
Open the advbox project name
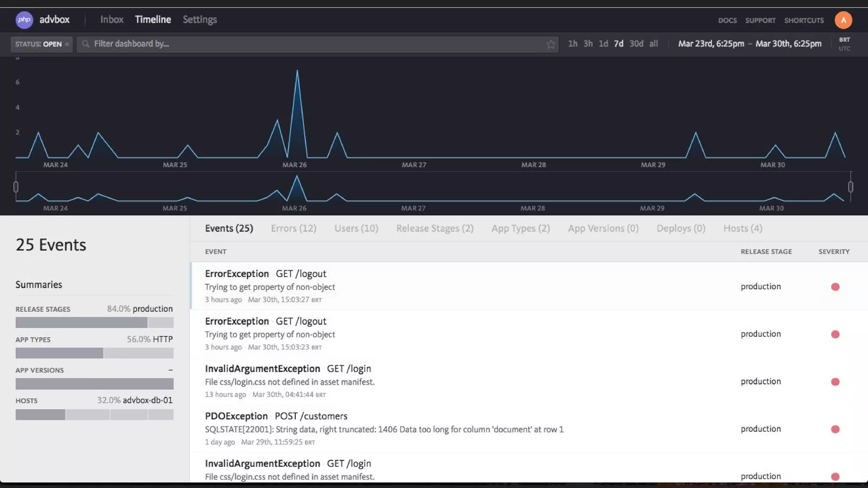pyautogui.click(x=54, y=19)
